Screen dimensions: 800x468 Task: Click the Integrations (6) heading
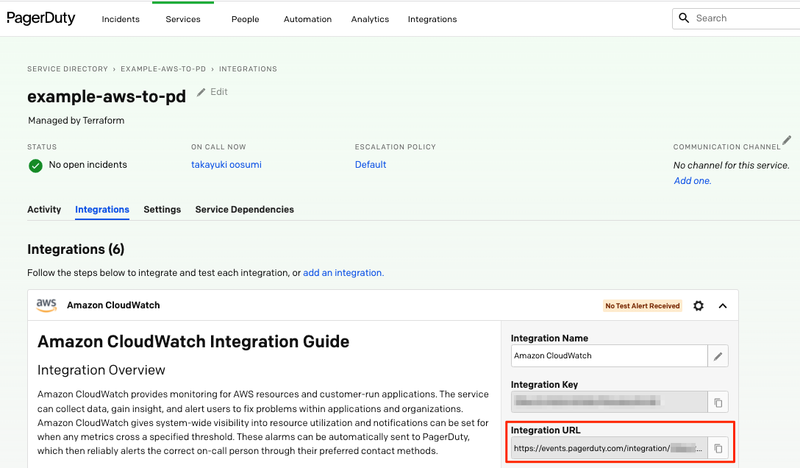click(x=76, y=249)
